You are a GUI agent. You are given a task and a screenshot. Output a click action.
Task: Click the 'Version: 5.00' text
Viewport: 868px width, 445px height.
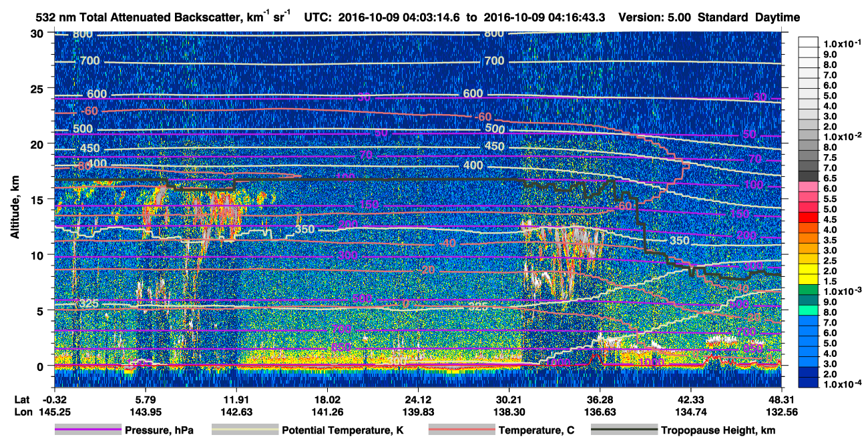(x=655, y=17)
